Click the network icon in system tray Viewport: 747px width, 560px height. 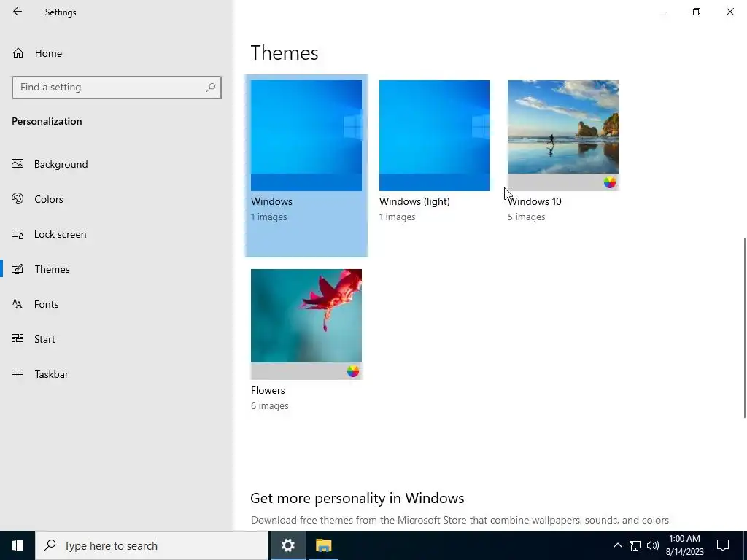coord(635,545)
